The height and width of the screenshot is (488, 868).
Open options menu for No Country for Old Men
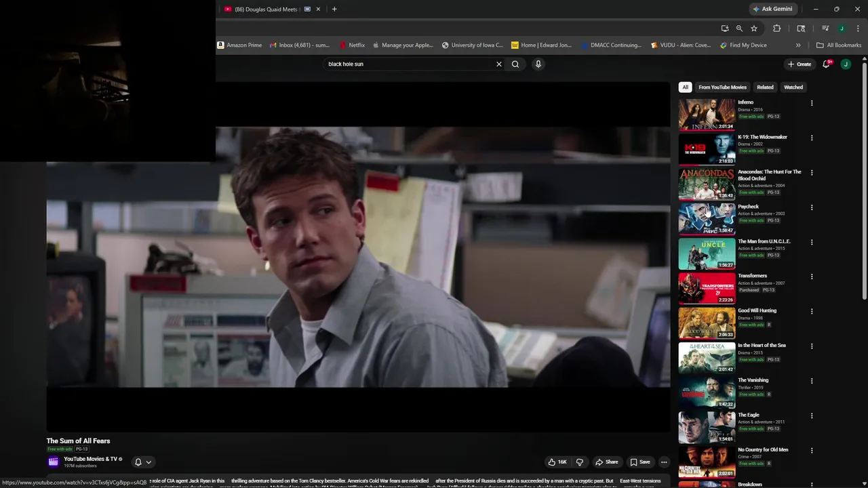pyautogui.click(x=812, y=450)
